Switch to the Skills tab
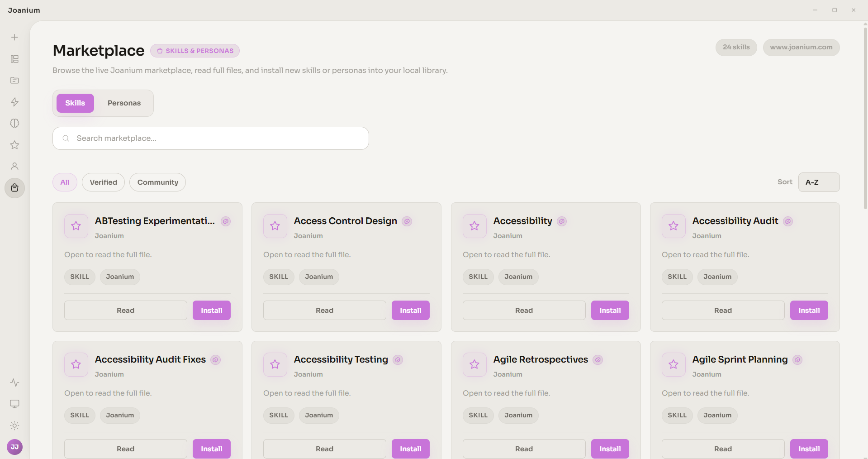868x459 pixels. coord(75,103)
